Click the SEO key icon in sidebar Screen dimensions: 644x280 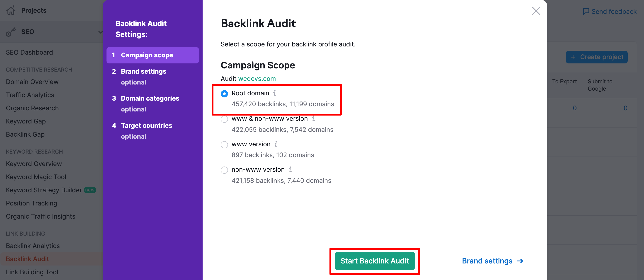11,32
